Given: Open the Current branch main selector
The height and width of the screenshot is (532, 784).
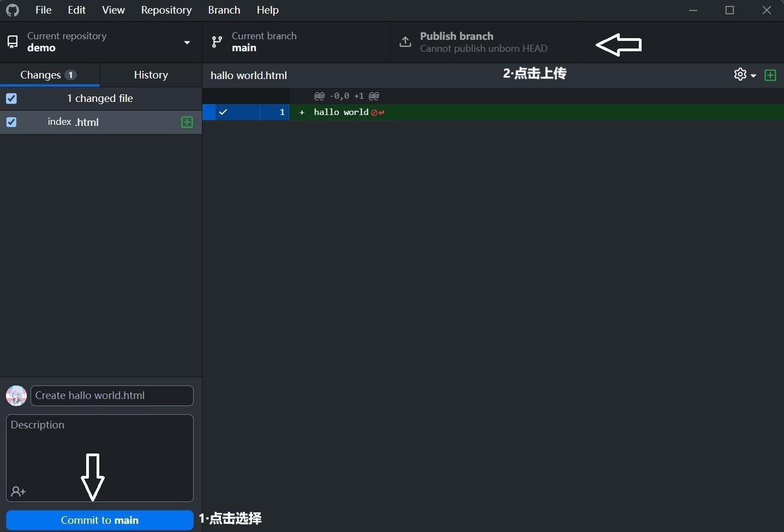Looking at the screenshot, I should [x=296, y=42].
